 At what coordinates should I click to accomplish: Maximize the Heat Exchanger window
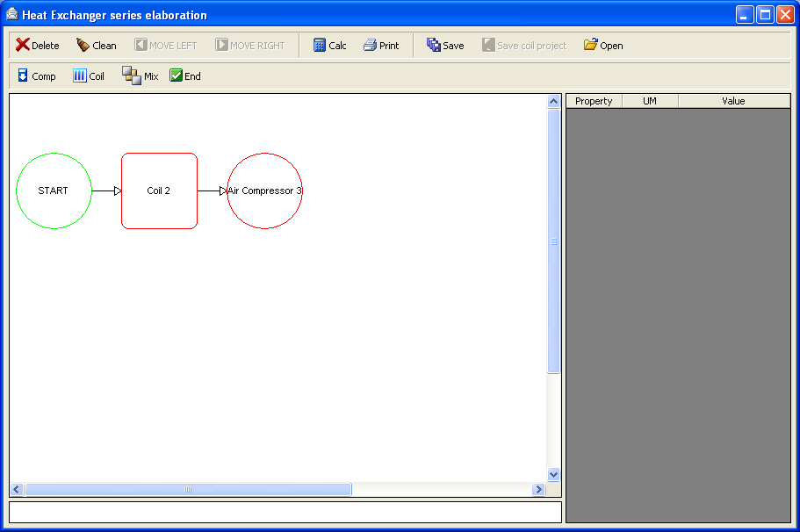tap(765, 15)
